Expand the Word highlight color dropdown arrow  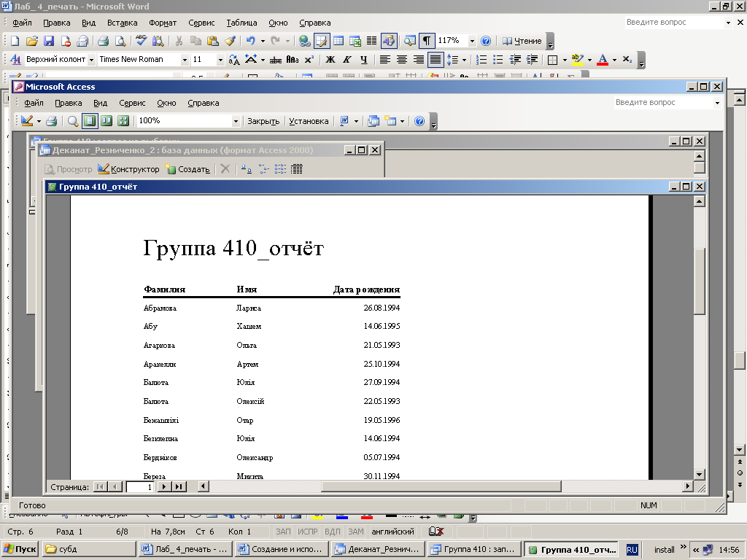coord(589,60)
